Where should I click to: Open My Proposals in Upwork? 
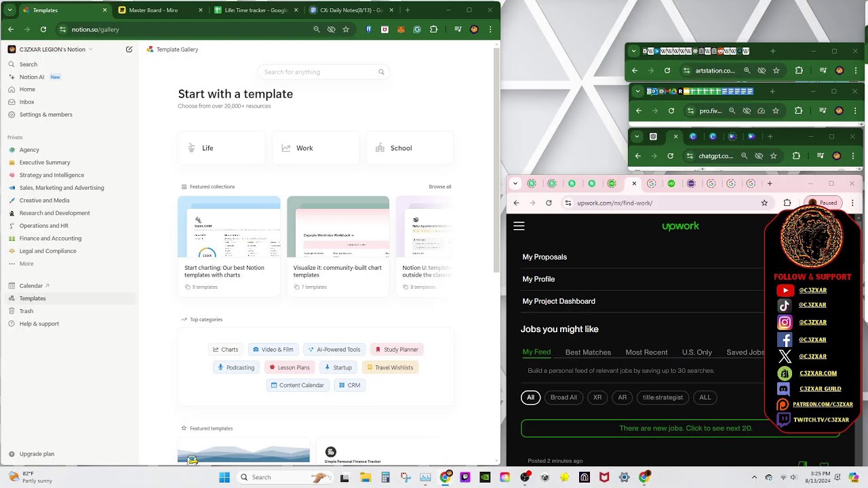pyautogui.click(x=545, y=257)
